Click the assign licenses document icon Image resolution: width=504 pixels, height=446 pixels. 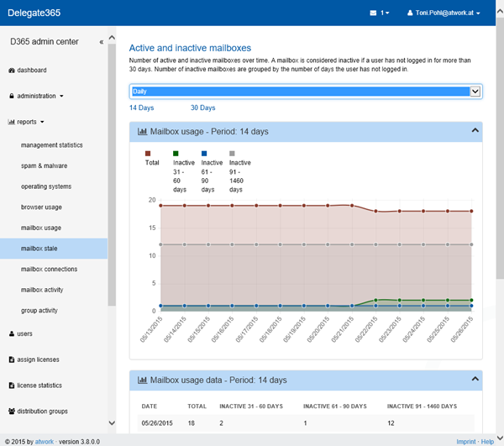[x=12, y=359]
